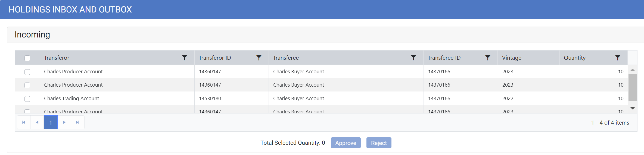644x155 pixels.
Task: Go to the next page
Action: point(64,122)
